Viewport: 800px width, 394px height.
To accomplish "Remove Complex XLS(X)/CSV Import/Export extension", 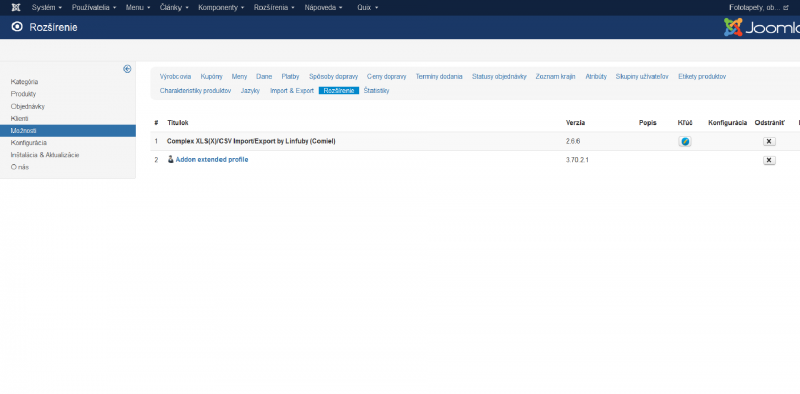I will pos(769,141).
